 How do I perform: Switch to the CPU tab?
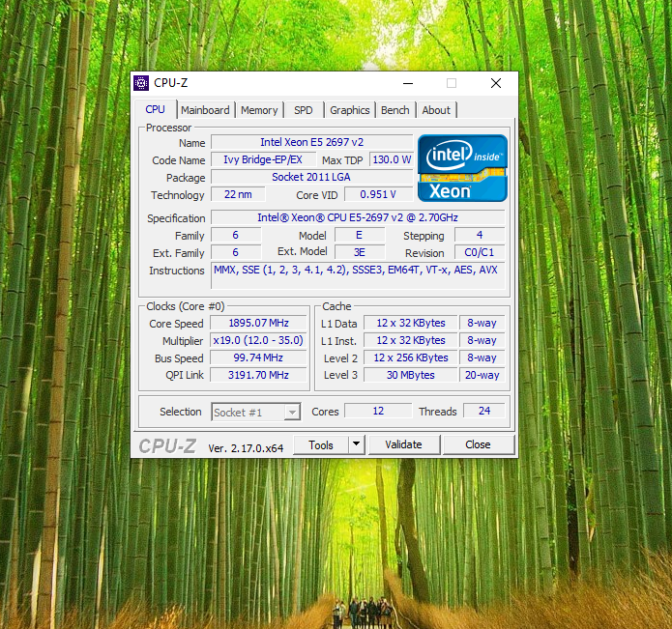(155, 109)
